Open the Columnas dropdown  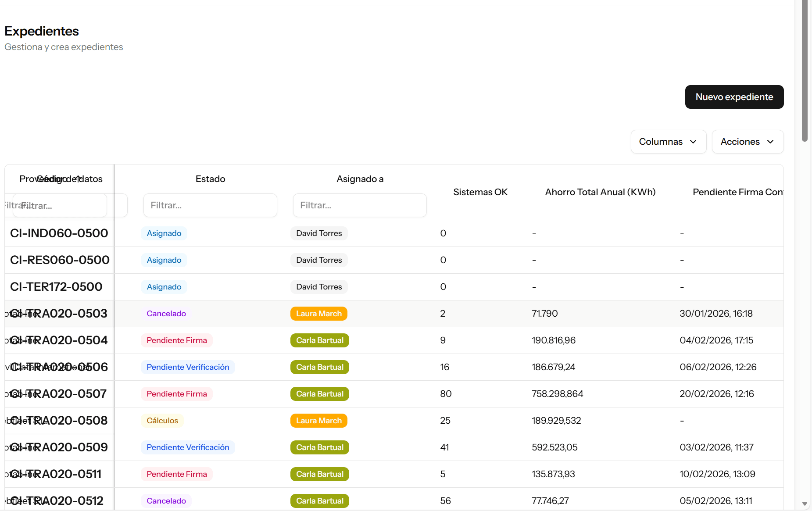668,142
